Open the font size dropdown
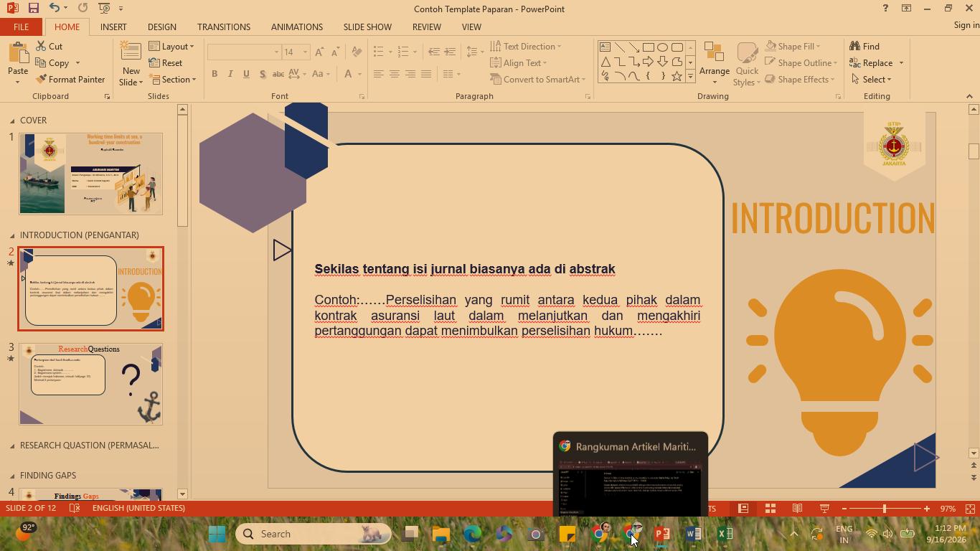Viewport: 980px width, 551px height. (x=305, y=52)
